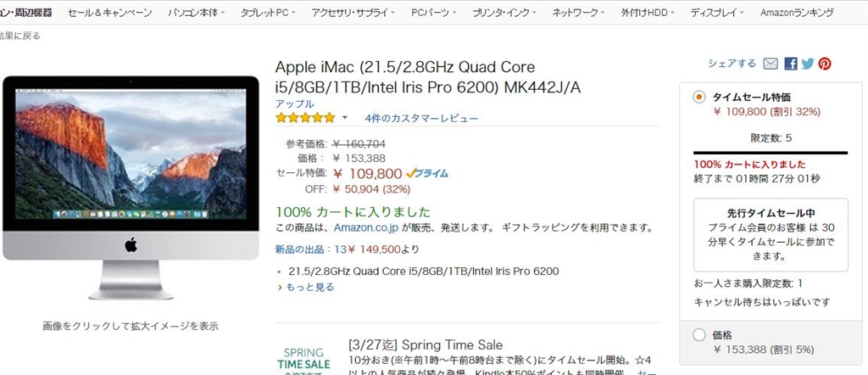
Task: Share the product on Pinterest
Action: tap(825, 64)
